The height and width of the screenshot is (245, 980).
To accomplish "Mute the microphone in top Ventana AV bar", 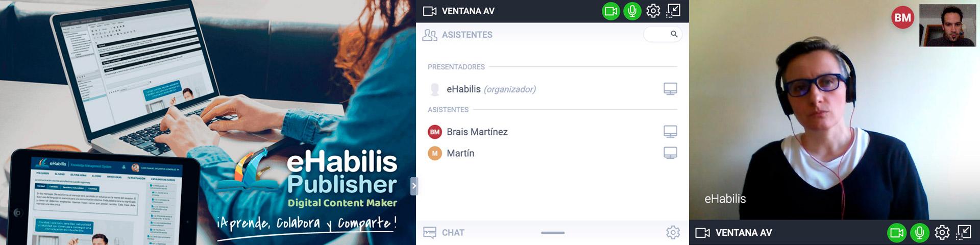I will tap(632, 11).
